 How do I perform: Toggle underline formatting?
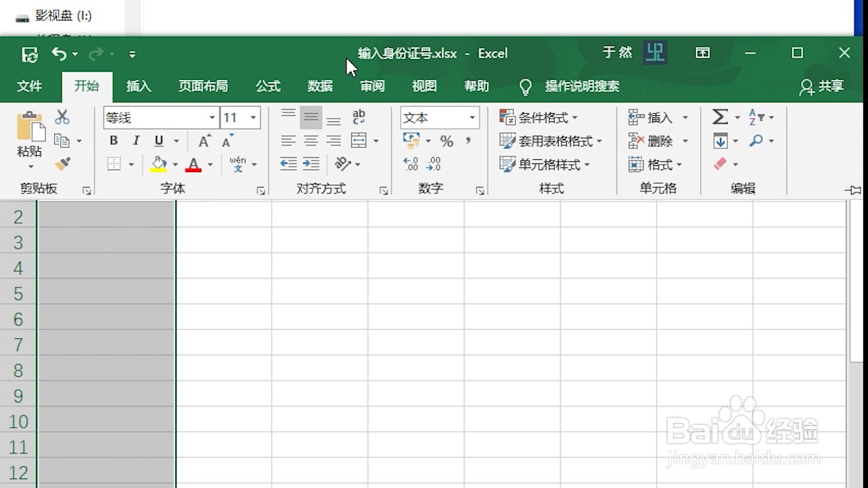pyautogui.click(x=157, y=140)
